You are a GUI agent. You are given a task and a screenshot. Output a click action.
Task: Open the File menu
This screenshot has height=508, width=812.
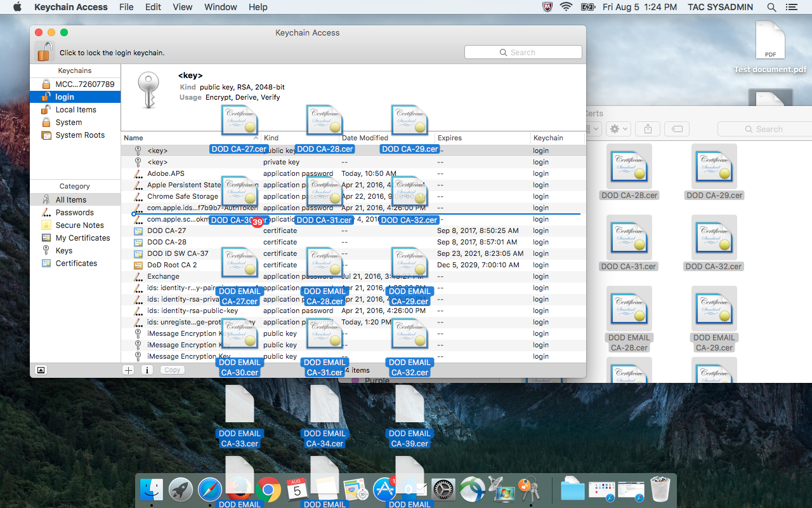(126, 7)
